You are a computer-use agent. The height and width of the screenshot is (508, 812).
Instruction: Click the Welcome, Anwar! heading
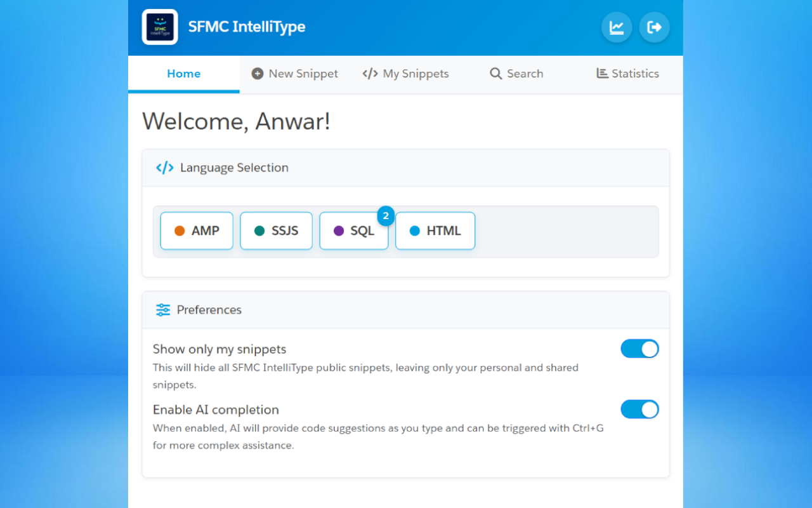[x=236, y=121]
